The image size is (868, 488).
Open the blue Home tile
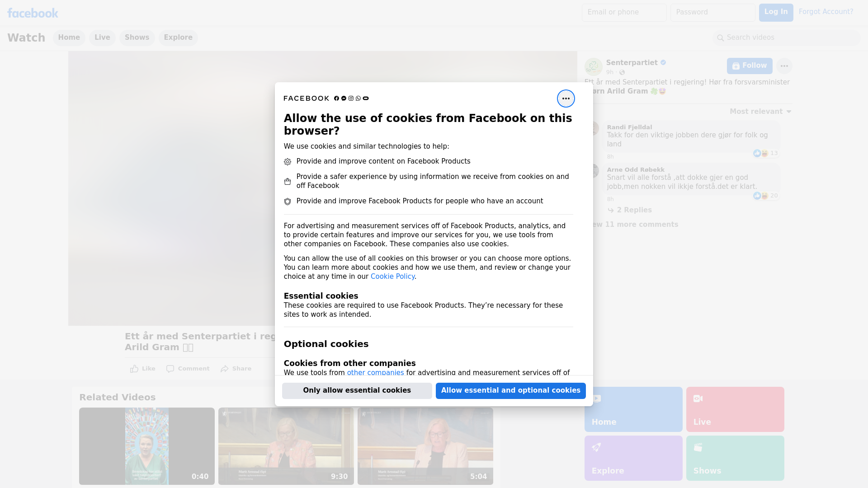(633, 409)
